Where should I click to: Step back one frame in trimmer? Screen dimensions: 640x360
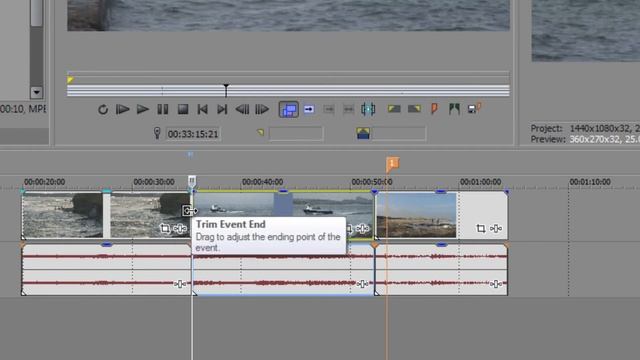point(242,109)
